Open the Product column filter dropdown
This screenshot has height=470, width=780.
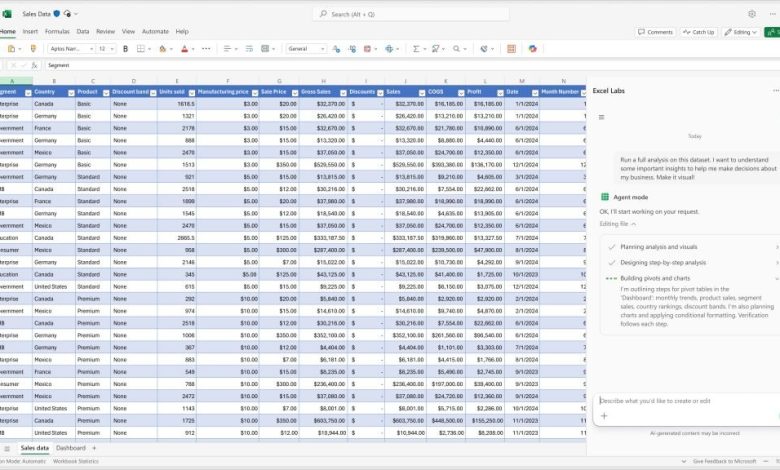point(105,92)
